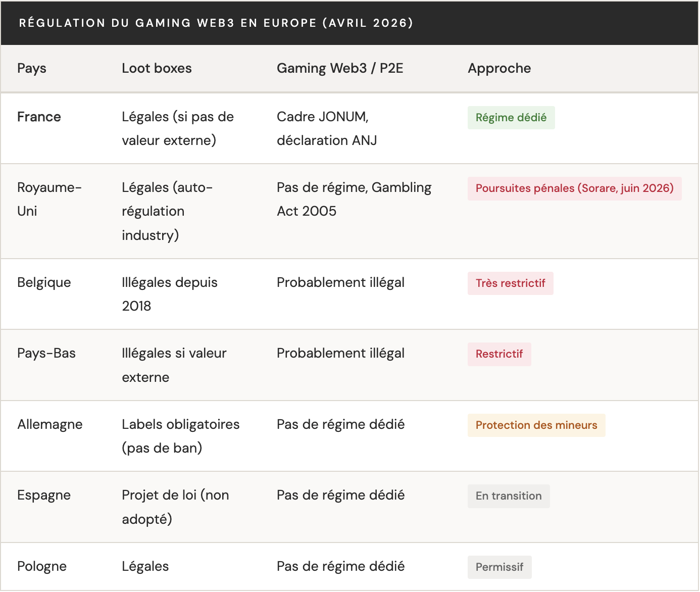
Task: Click the 'Permissif' badge for Pologne
Action: [499, 567]
